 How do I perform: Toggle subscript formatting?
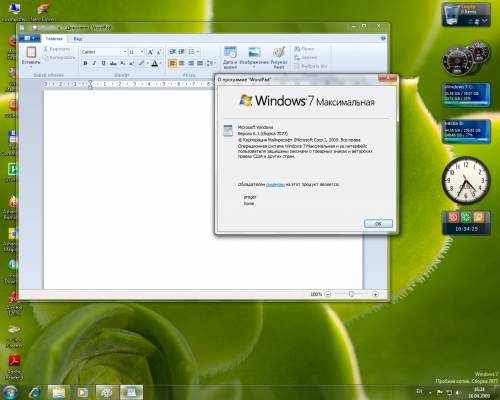[x=122, y=63]
